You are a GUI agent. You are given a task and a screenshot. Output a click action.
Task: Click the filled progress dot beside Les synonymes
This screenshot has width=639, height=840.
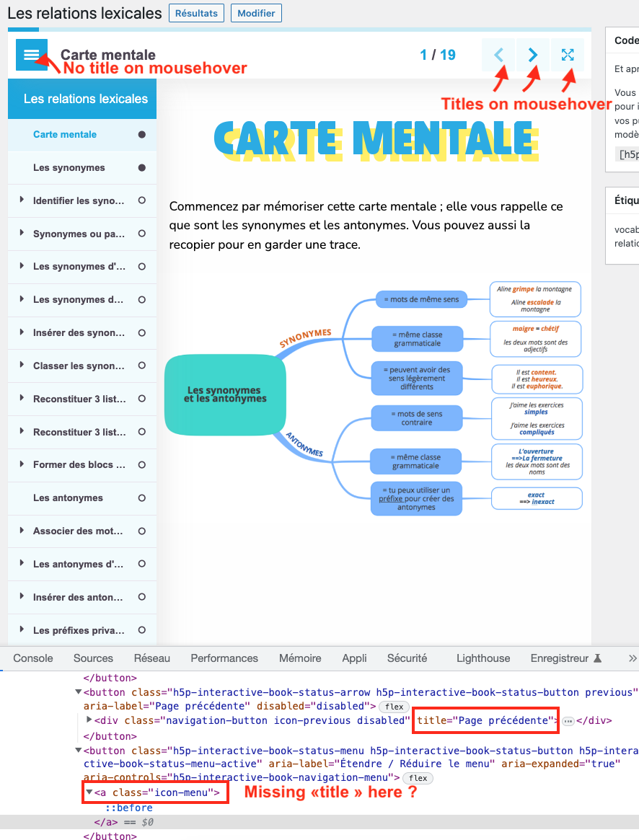[x=141, y=168]
